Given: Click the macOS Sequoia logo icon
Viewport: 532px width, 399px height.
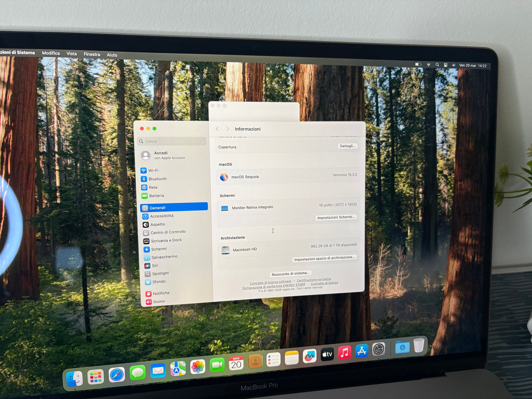Looking at the screenshot, I should [x=224, y=177].
